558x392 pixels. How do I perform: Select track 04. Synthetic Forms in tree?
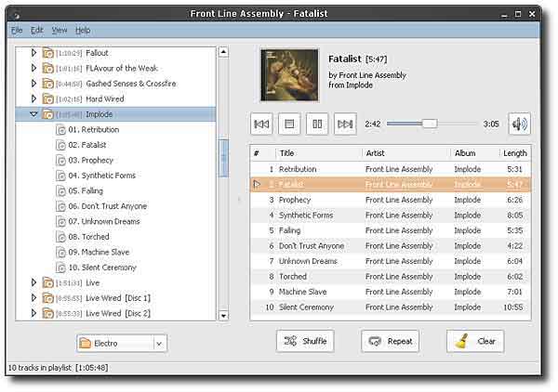(x=100, y=176)
